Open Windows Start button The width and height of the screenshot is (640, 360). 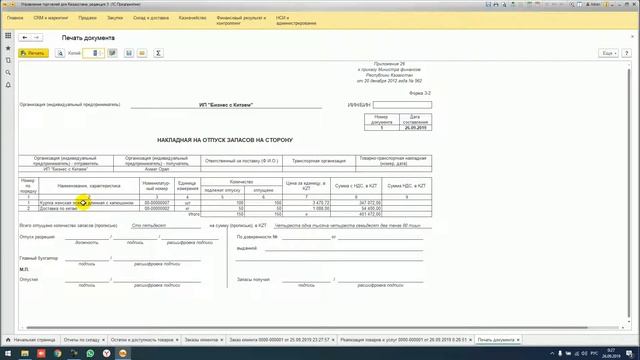(x=8, y=353)
